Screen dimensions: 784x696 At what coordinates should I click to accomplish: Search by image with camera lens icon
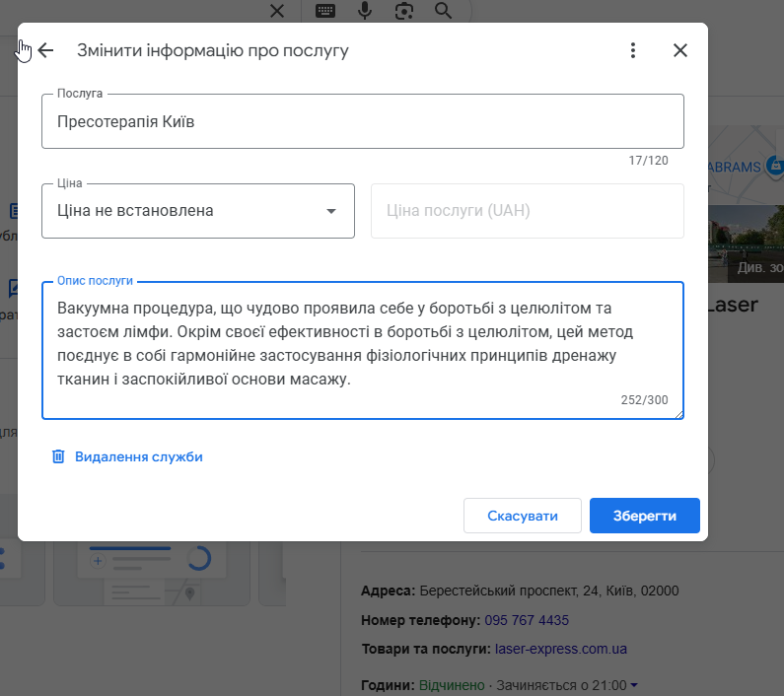(404, 11)
